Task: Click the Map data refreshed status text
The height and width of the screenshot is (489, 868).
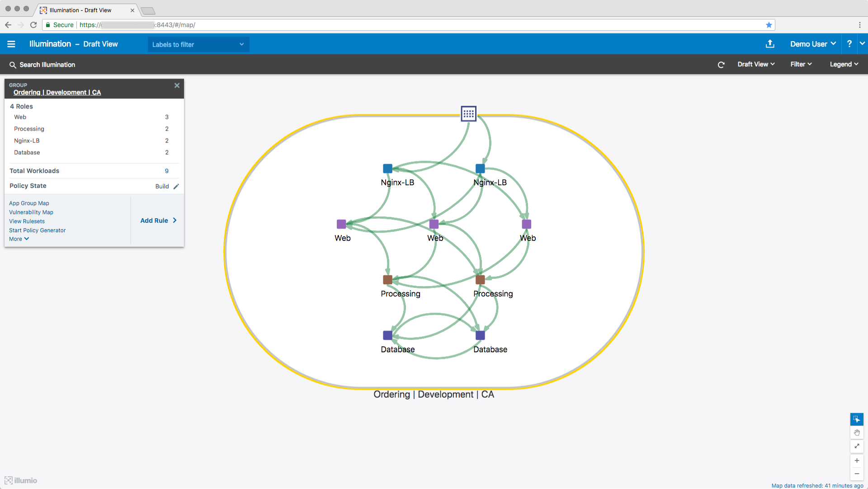Action: 817,485
